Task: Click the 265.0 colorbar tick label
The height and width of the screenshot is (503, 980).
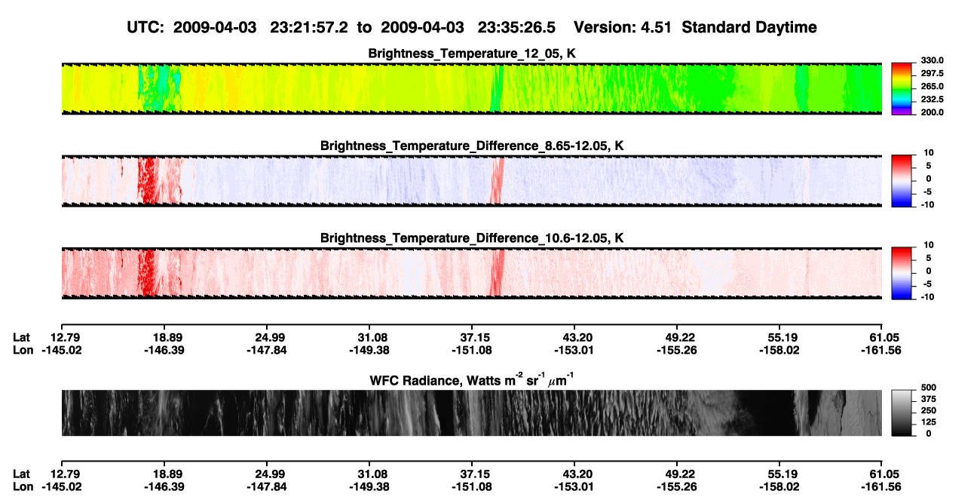Action: [x=933, y=87]
